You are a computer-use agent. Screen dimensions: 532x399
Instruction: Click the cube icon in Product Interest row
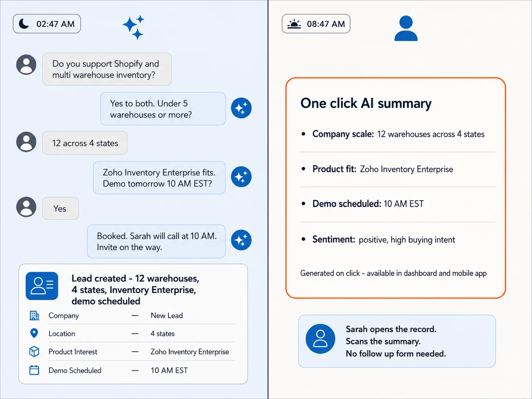[x=34, y=352]
